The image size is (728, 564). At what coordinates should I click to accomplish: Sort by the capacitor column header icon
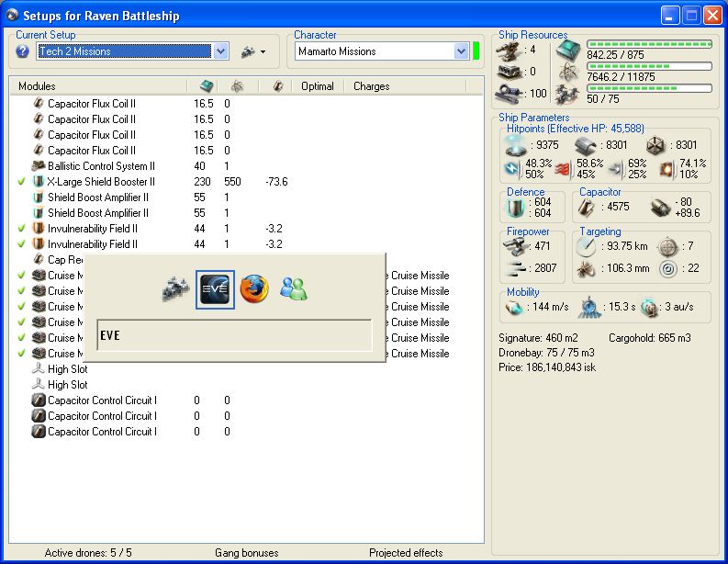(x=277, y=86)
